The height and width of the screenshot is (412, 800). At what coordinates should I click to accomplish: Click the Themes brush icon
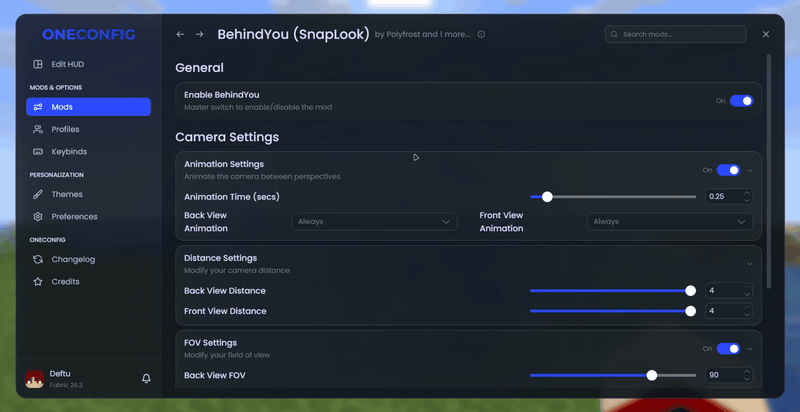click(x=38, y=194)
